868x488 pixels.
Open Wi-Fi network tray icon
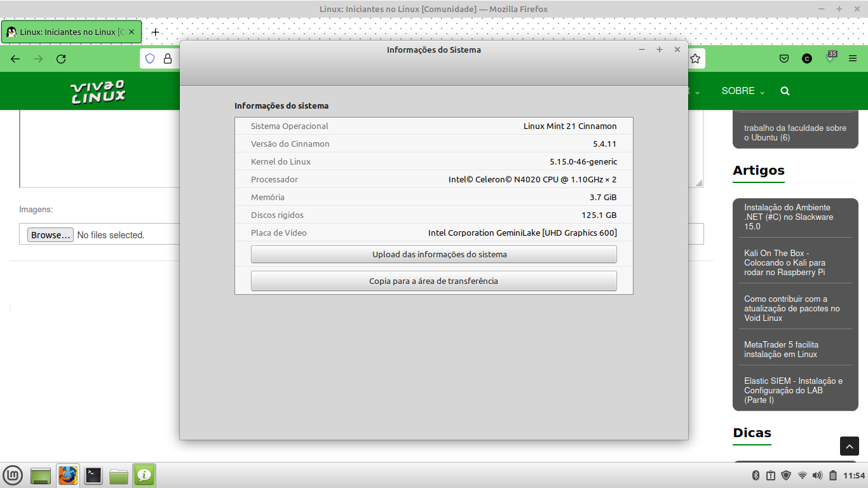point(803,475)
